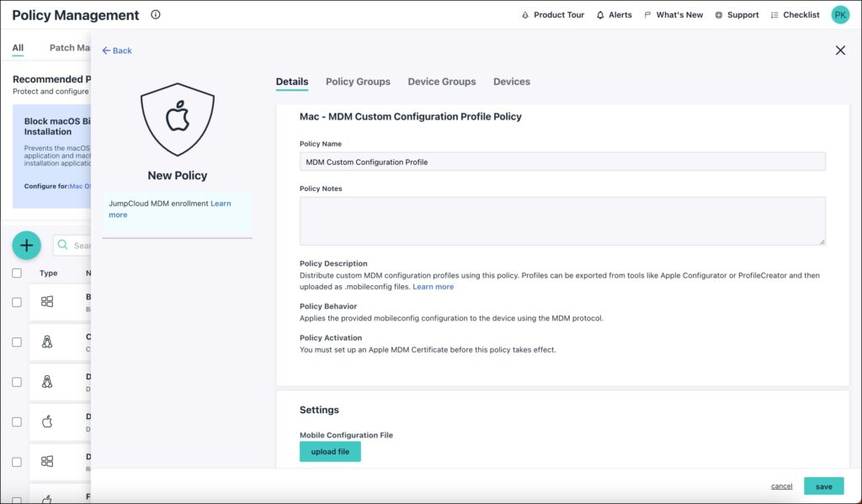862x504 pixels.
Task: Close the New Policy panel
Action: 840,50
